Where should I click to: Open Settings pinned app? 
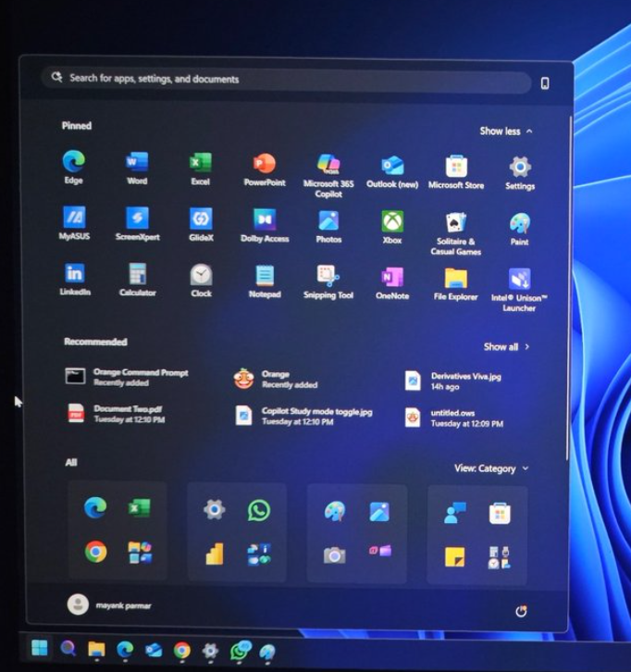pyautogui.click(x=520, y=173)
